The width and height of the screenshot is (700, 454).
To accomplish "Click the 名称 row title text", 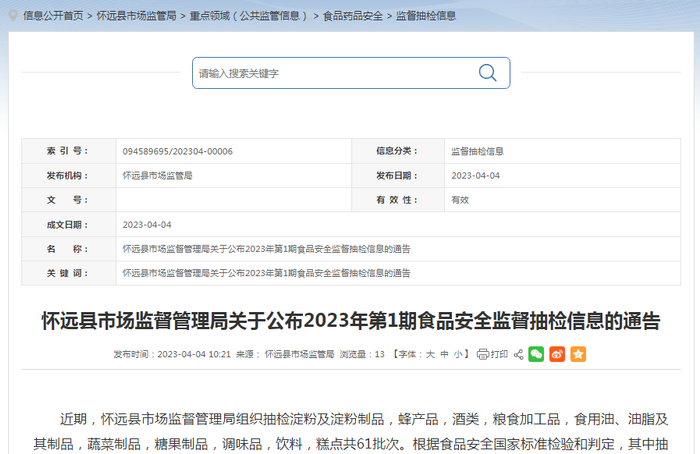I will [267, 249].
